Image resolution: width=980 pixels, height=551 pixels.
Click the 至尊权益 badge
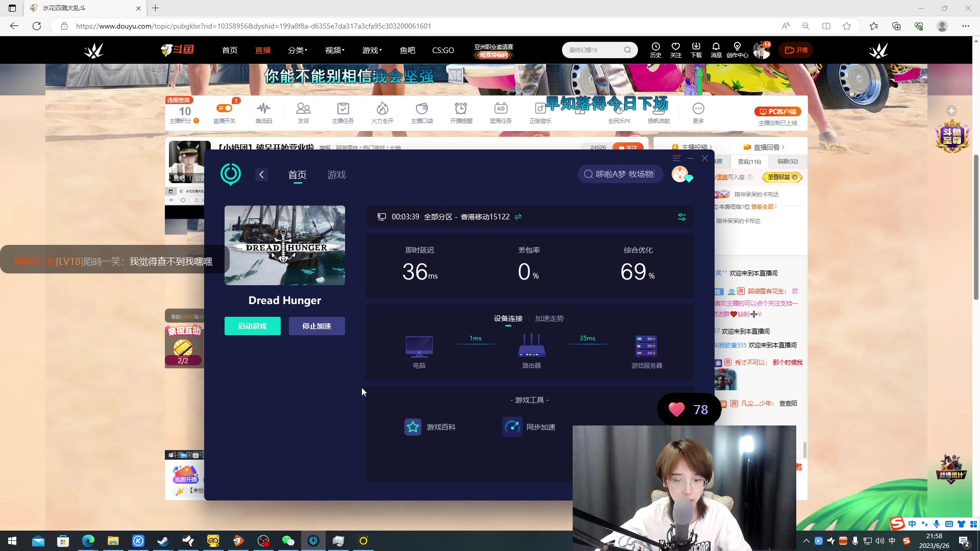[782, 177]
